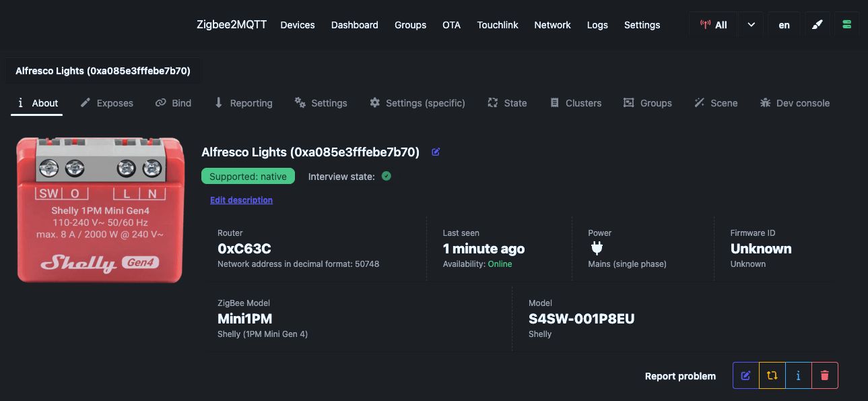868x401 pixels.
Task: Click the rename pencil icon beside Alfresco Lights title
Action: (x=436, y=152)
